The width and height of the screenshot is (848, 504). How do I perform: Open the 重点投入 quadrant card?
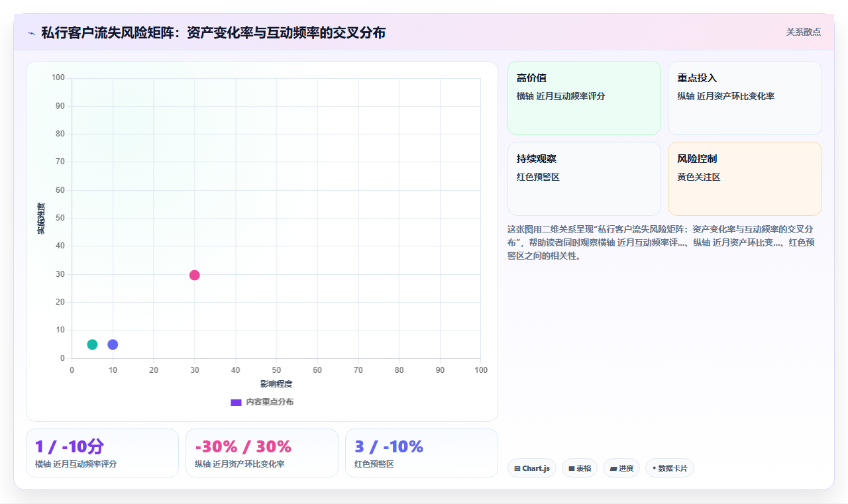click(745, 98)
